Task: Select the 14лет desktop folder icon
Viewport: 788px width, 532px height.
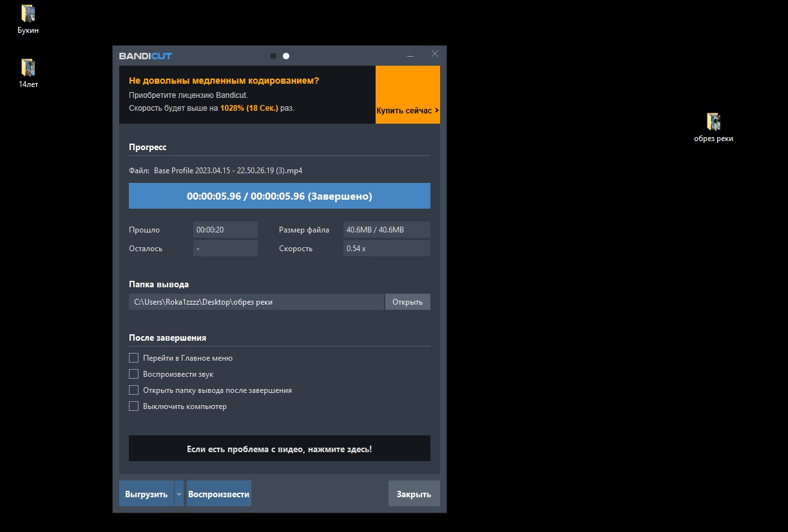Action: point(28,68)
